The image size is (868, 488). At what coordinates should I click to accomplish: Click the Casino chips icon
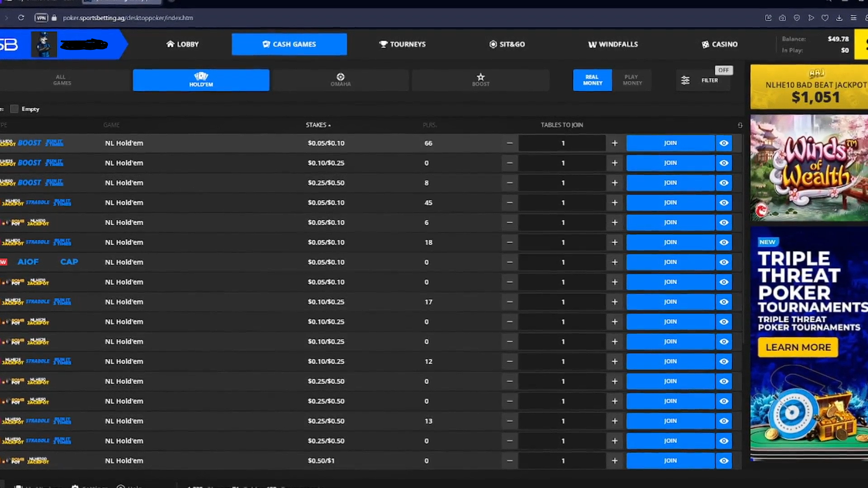(705, 44)
